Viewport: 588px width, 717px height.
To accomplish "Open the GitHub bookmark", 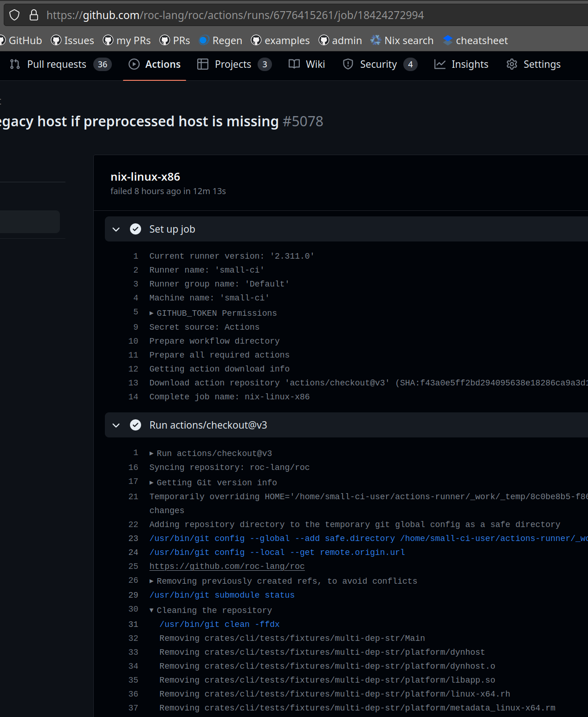I will (21, 40).
